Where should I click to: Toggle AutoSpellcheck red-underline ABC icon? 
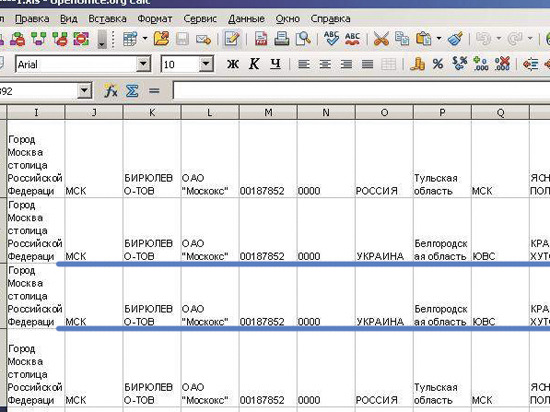(353, 39)
